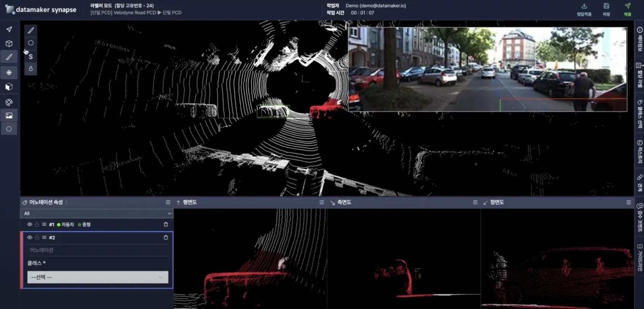The image size is (644, 309).
Task: Click the brush tool in left sidebar
Action: [9, 57]
